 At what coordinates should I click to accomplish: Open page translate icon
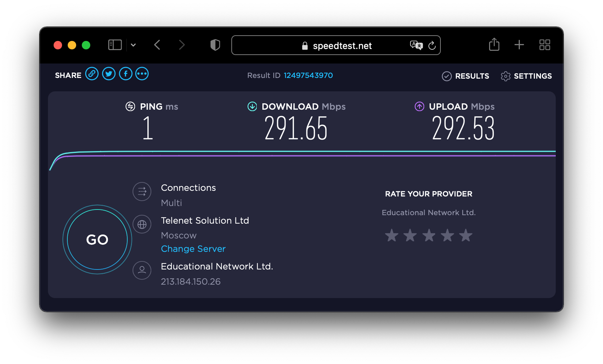coord(416,45)
